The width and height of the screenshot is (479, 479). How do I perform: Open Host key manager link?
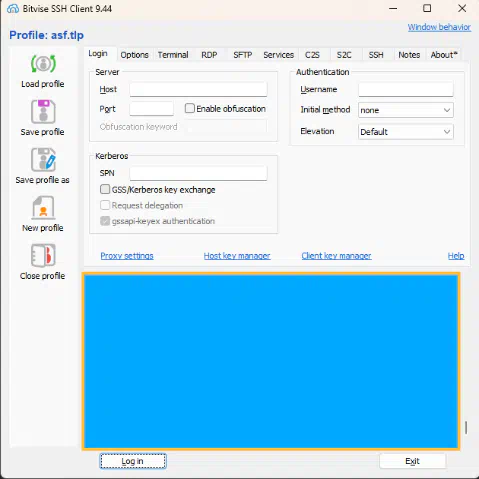(237, 256)
